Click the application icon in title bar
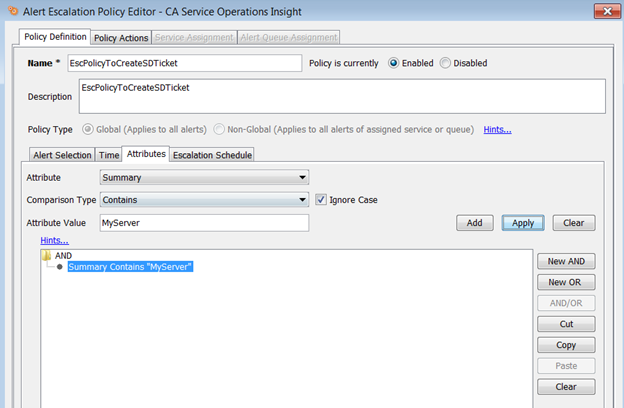 pyautogui.click(x=11, y=11)
